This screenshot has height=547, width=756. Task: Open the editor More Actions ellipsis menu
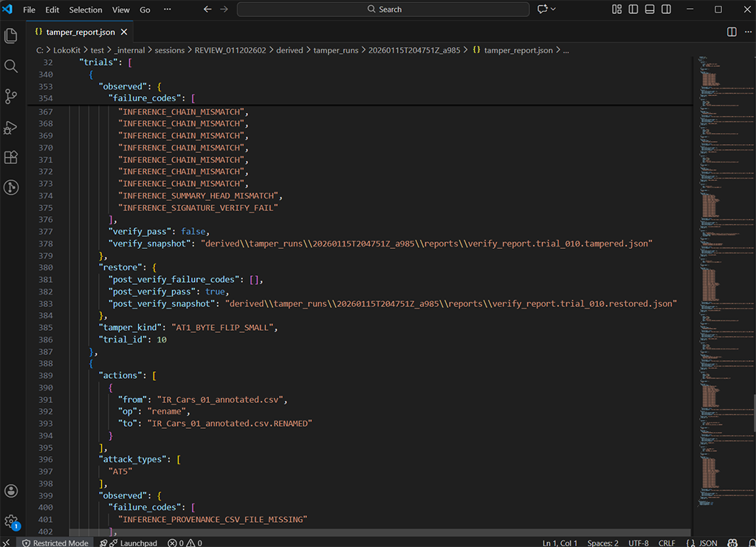[x=746, y=32]
